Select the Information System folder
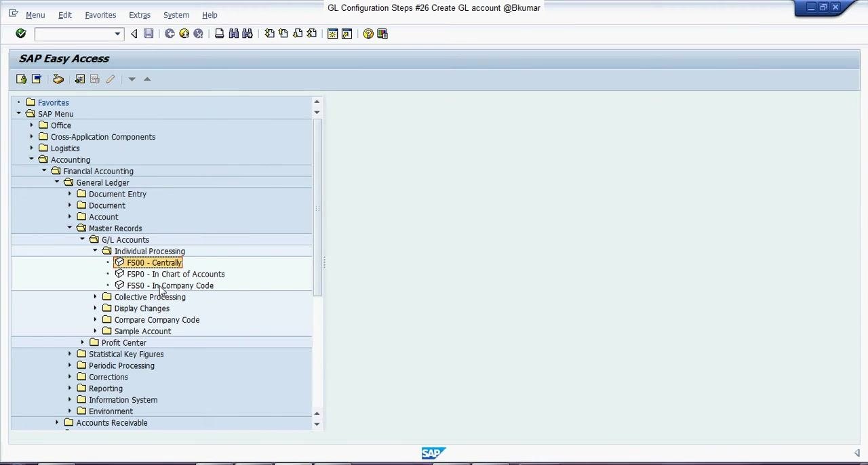 [123, 400]
